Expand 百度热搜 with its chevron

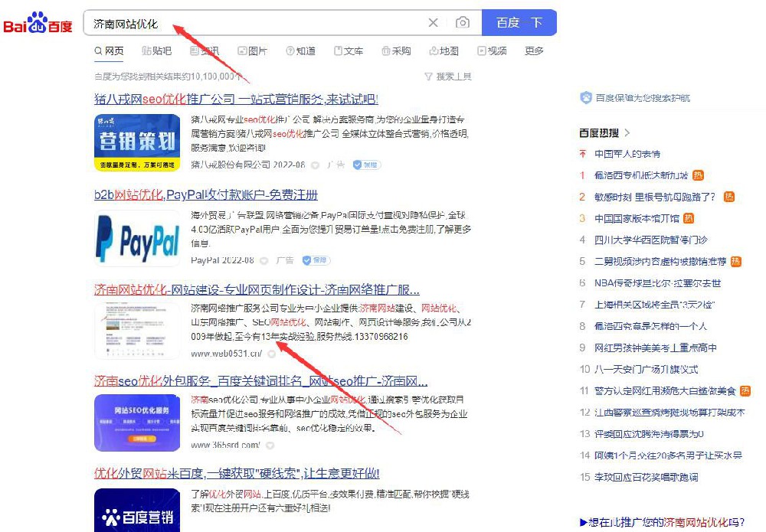coord(627,132)
